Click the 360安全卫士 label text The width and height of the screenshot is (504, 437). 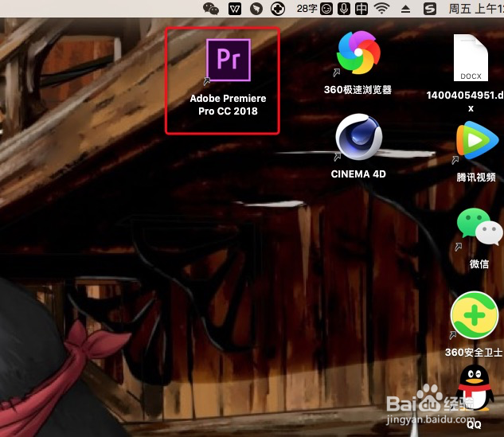pos(474,352)
